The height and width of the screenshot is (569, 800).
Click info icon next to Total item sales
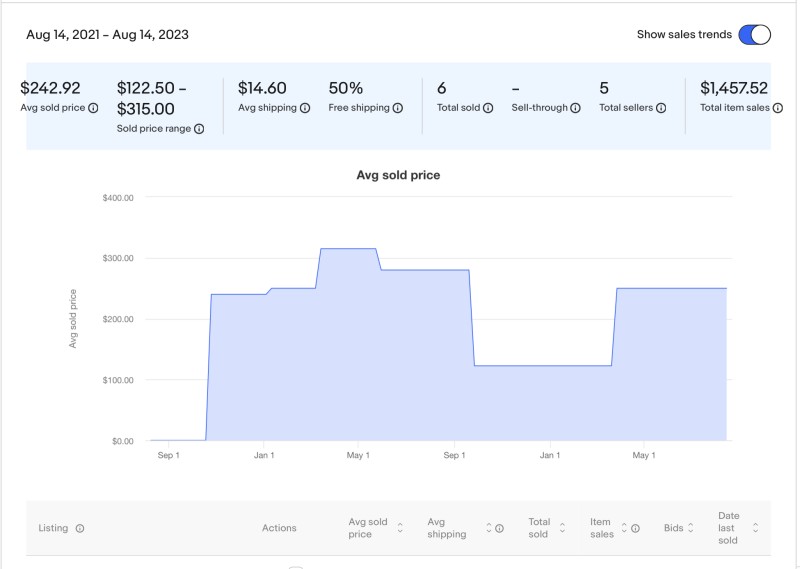click(x=777, y=108)
